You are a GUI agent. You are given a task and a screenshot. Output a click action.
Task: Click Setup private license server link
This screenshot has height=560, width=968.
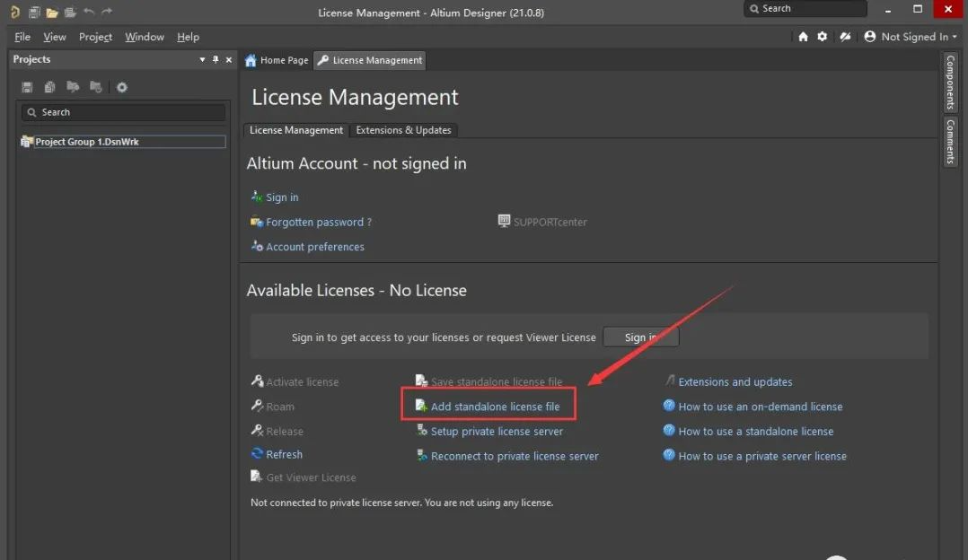(497, 432)
